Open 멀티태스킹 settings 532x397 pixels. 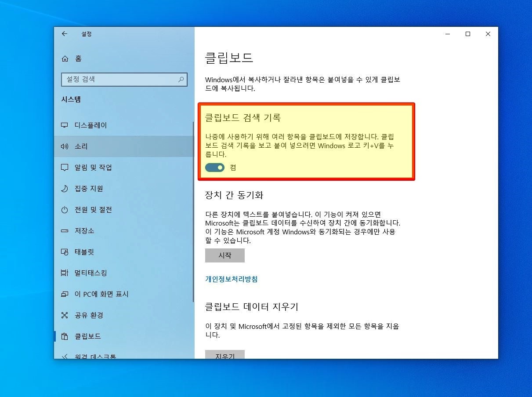pos(123,273)
